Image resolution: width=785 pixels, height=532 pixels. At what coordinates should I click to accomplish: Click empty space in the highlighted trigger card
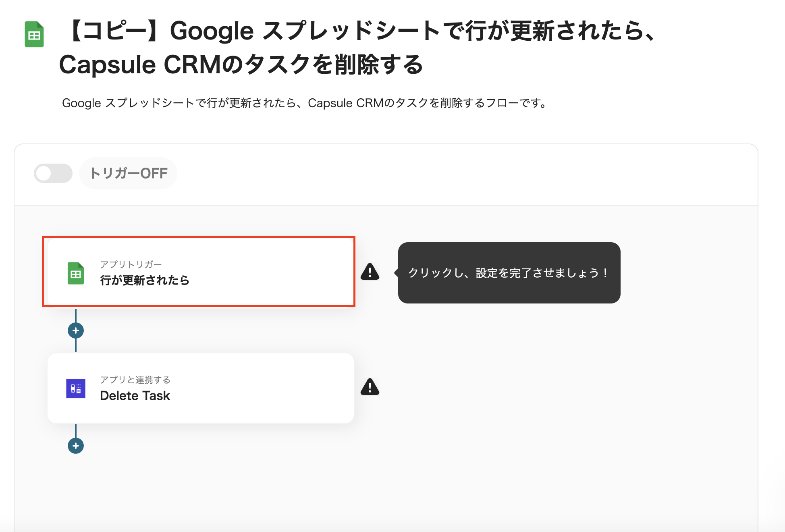click(274, 272)
